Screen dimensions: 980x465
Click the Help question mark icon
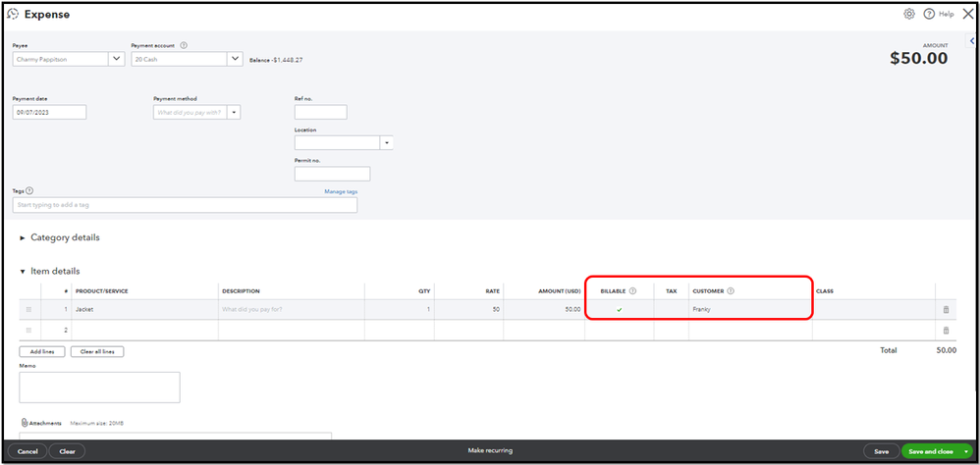click(929, 14)
